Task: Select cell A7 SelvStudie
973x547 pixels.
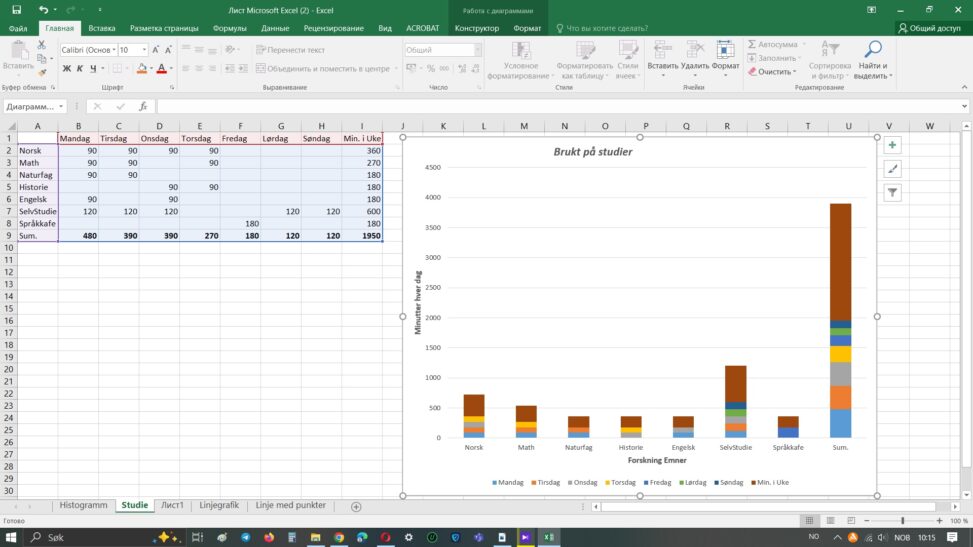Action: tap(37, 211)
